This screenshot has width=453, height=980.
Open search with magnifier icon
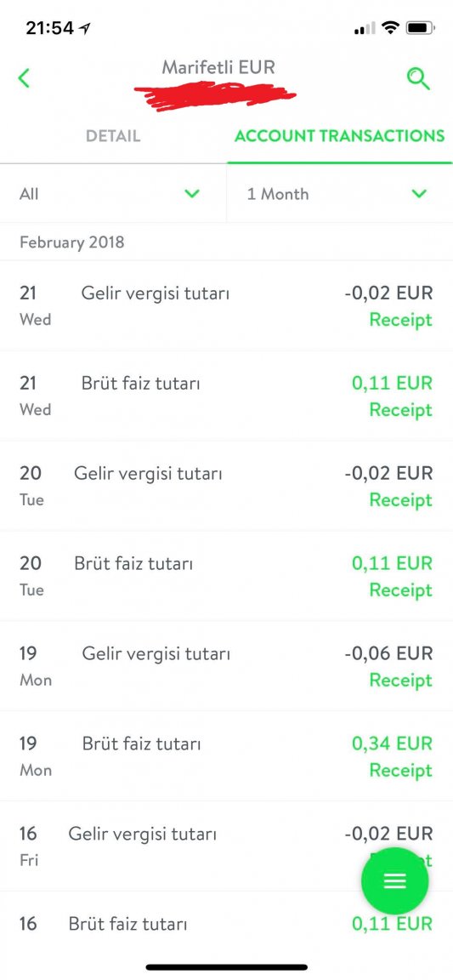tap(418, 79)
